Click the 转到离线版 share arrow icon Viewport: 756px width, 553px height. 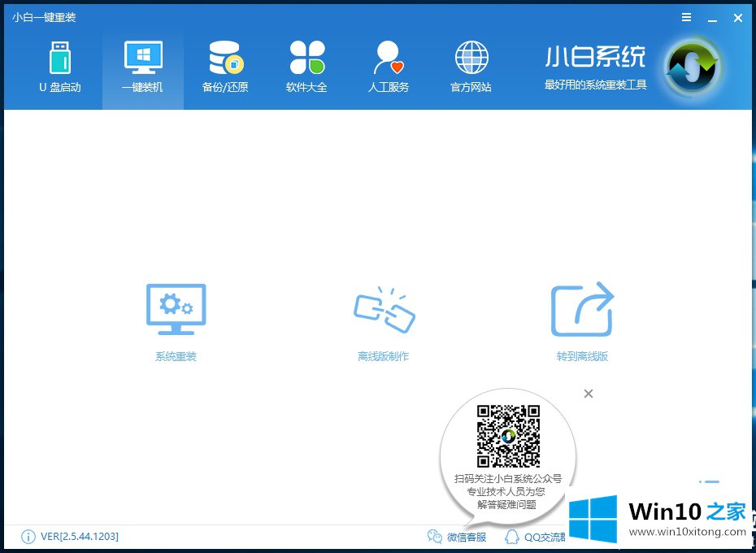tap(582, 309)
